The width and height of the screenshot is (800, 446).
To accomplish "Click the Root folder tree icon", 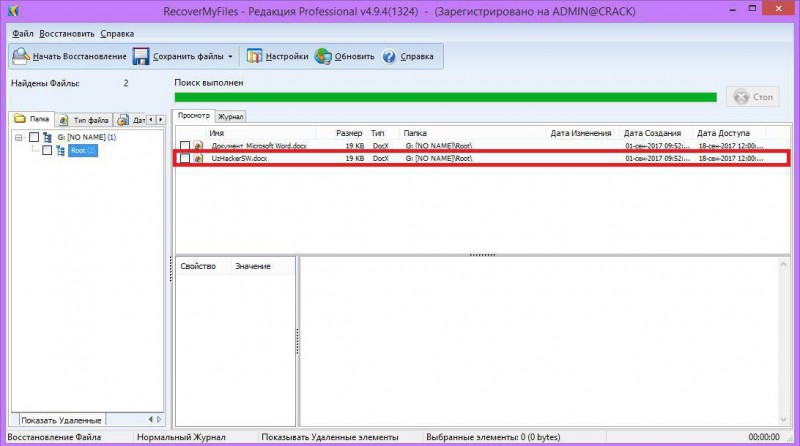I will point(61,151).
